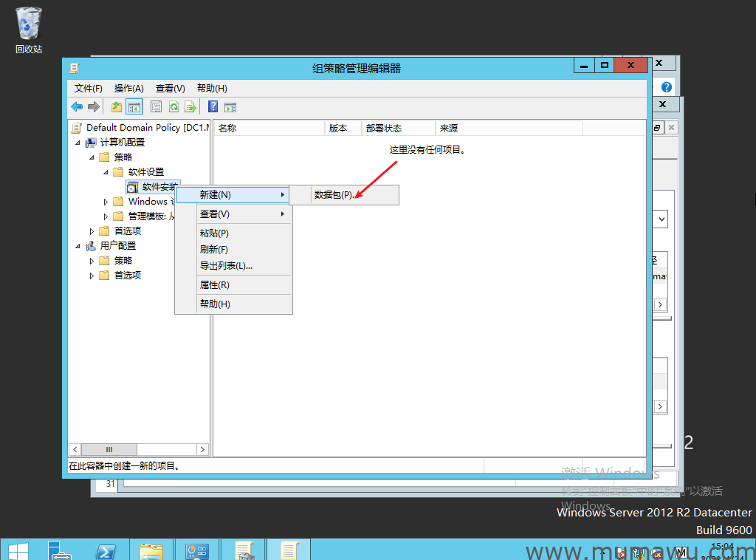Open Help via the blue question-mark icon

pos(213,107)
